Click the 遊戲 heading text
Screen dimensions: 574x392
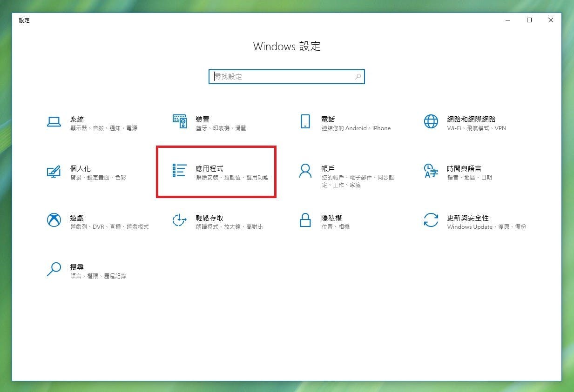click(77, 218)
